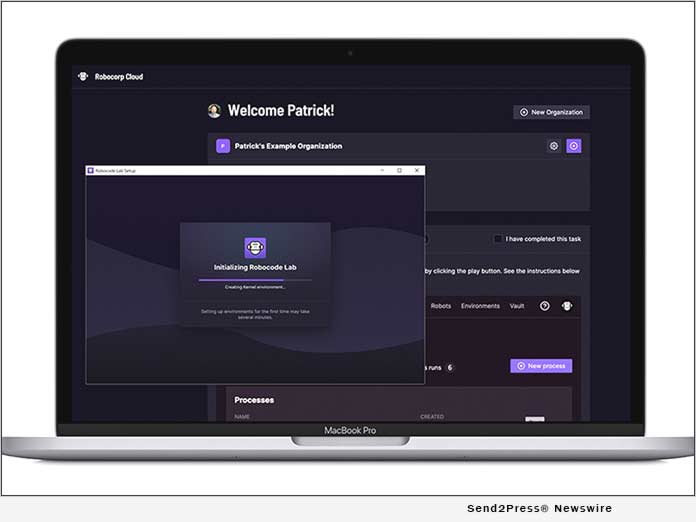Screen dimensions: 696x522
Task: Click the Robocode Lab Setup window icon
Action: pos(91,170)
